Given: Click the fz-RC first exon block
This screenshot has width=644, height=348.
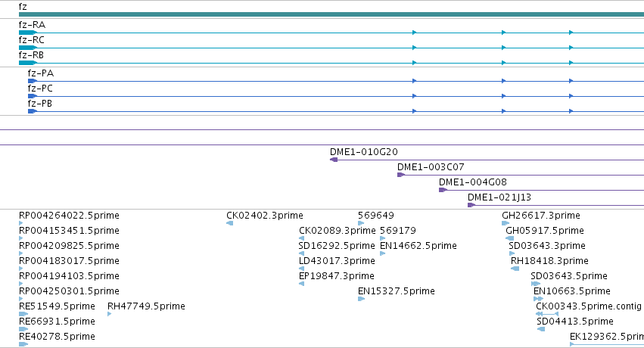Looking at the screenshot, I should tap(28, 48).
